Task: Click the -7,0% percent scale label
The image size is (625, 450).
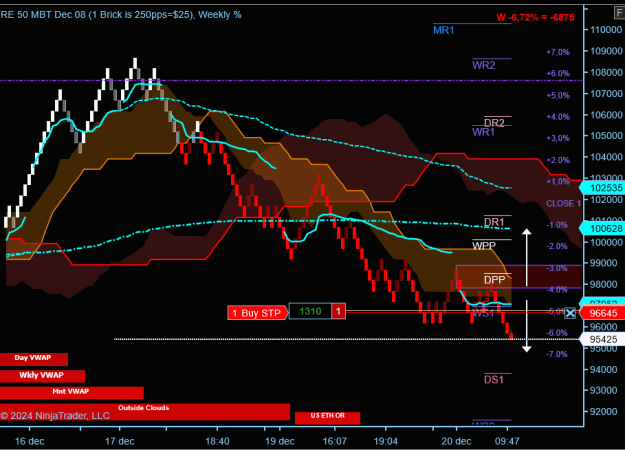Action: pyautogui.click(x=557, y=354)
